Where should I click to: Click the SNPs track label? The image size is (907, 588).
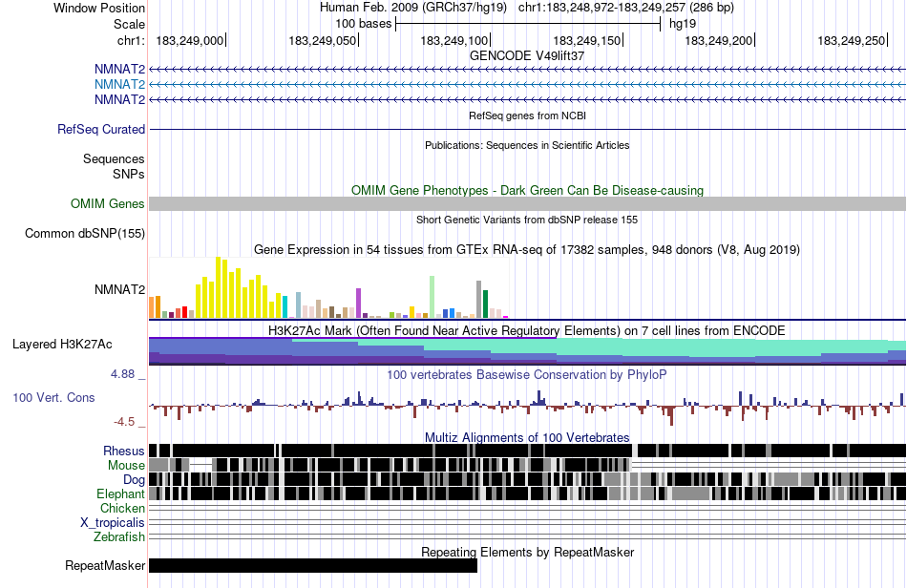pyautogui.click(x=129, y=174)
